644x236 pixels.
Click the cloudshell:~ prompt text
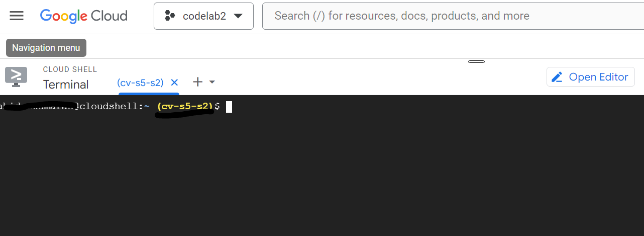[x=115, y=107]
